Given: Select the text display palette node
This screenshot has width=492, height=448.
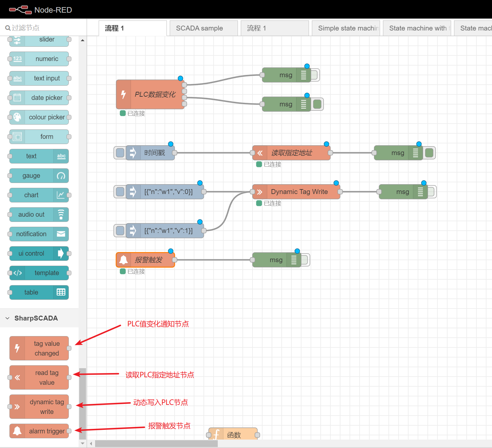Looking at the screenshot, I should coord(39,156).
